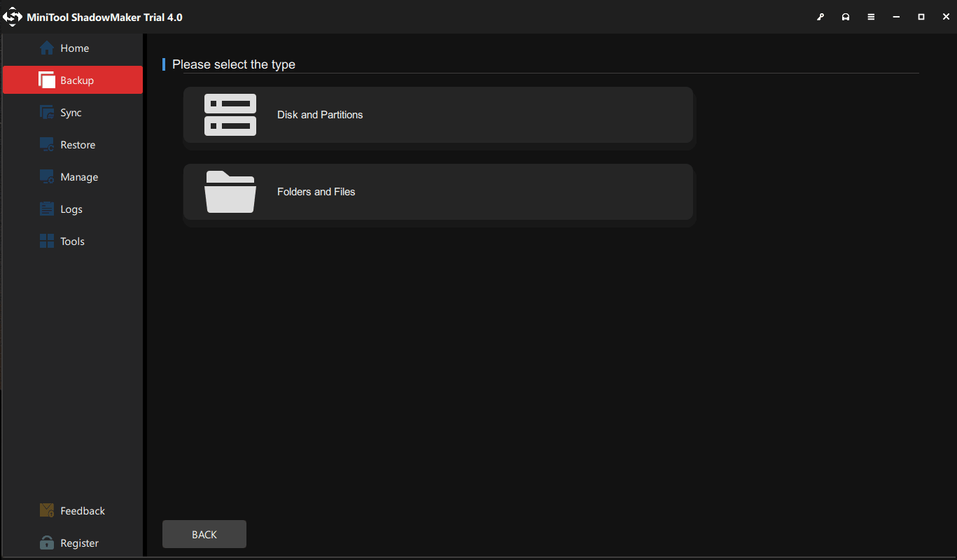Open the headset support icon
The height and width of the screenshot is (560, 957).
[x=846, y=16]
